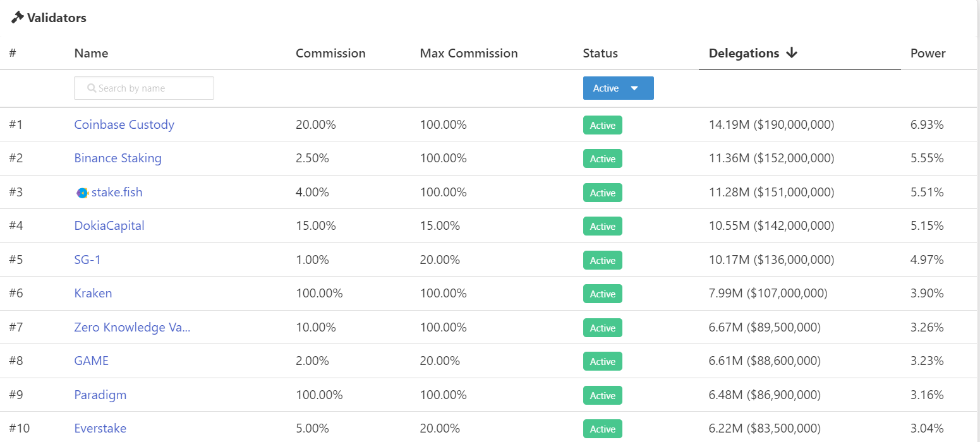980x442 pixels.
Task: Sort by the Delegations column header
Action: tap(744, 53)
